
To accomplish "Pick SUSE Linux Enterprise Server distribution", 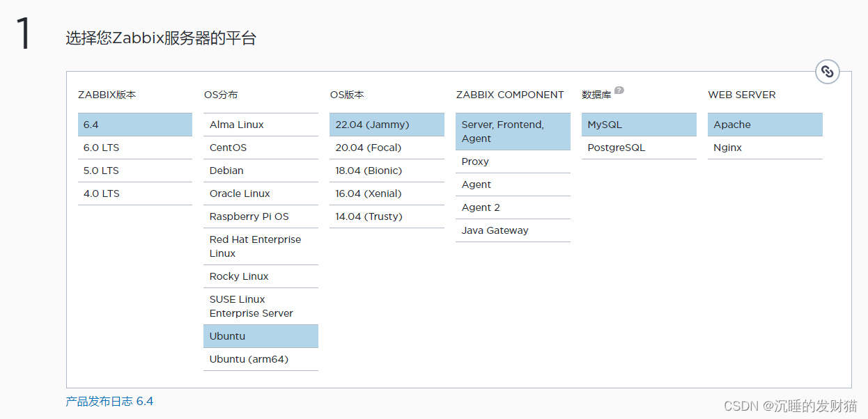I will tap(261, 306).
